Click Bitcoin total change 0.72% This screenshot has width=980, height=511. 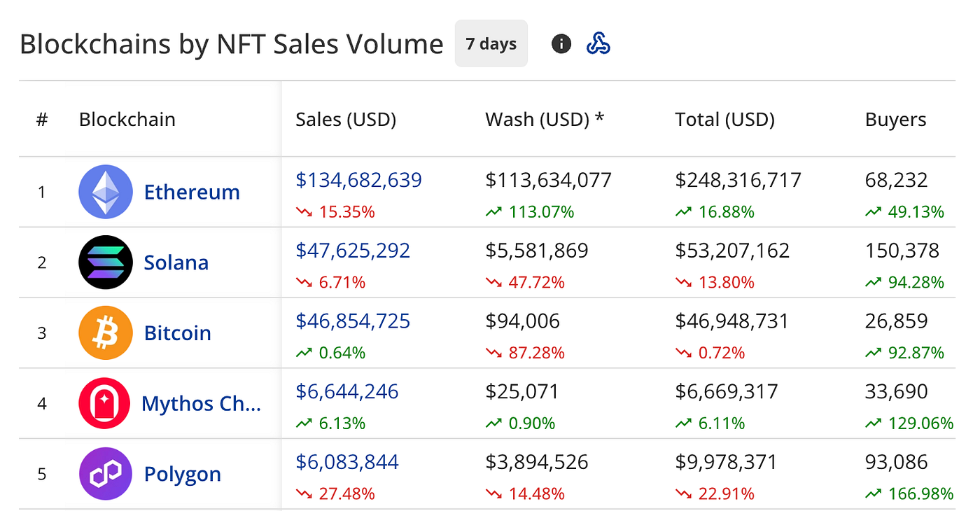pyautogui.click(x=710, y=353)
